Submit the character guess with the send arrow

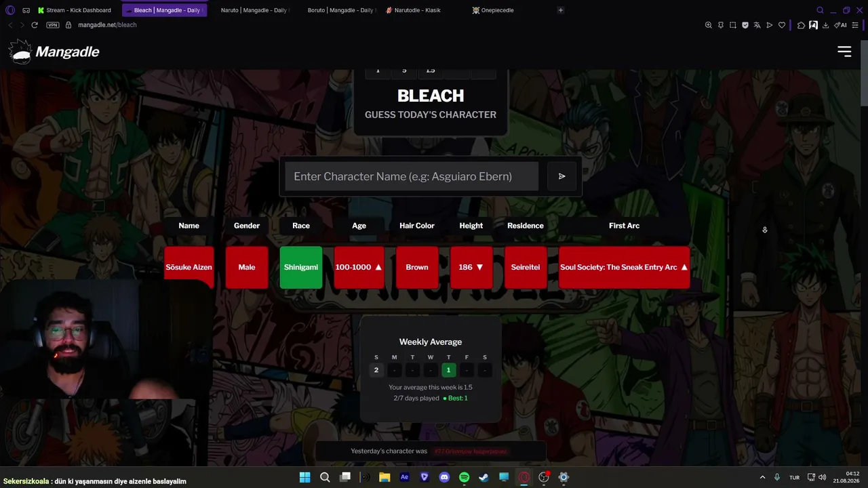coord(561,176)
